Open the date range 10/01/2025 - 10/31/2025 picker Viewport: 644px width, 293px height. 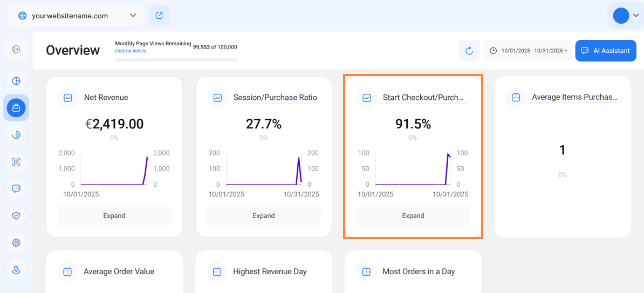(x=527, y=51)
